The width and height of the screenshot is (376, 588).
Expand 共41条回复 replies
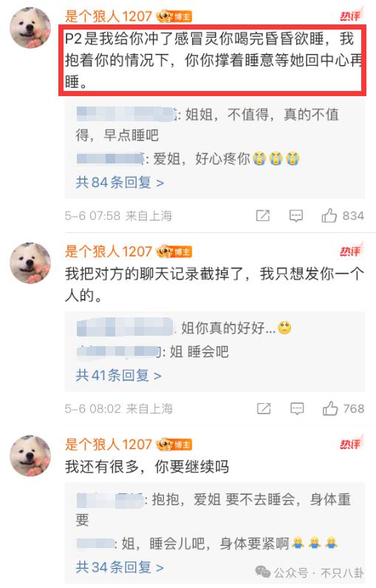coord(119,376)
